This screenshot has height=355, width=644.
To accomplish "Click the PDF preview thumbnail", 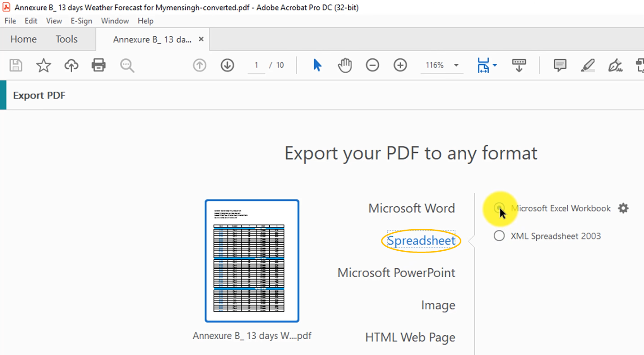I will (x=252, y=261).
